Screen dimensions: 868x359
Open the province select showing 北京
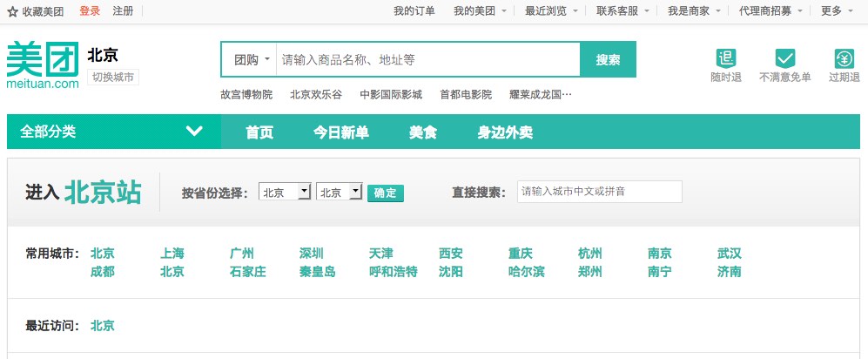click(x=285, y=193)
